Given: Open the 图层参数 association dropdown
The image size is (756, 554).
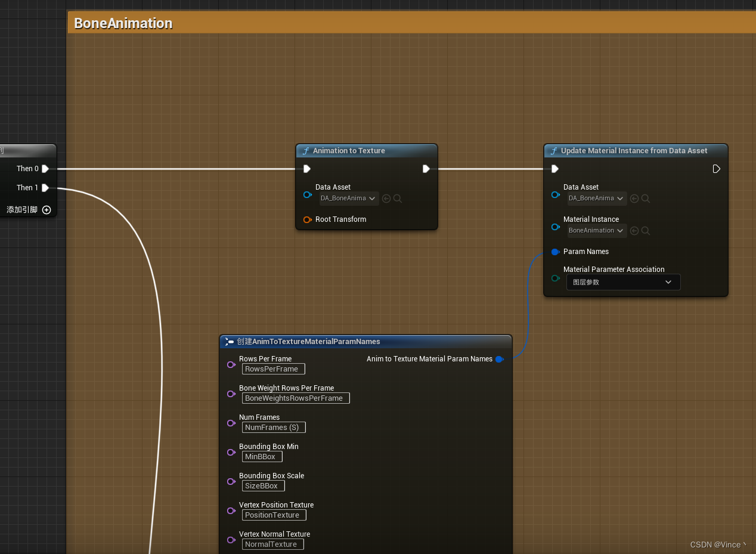Looking at the screenshot, I should 623,282.
